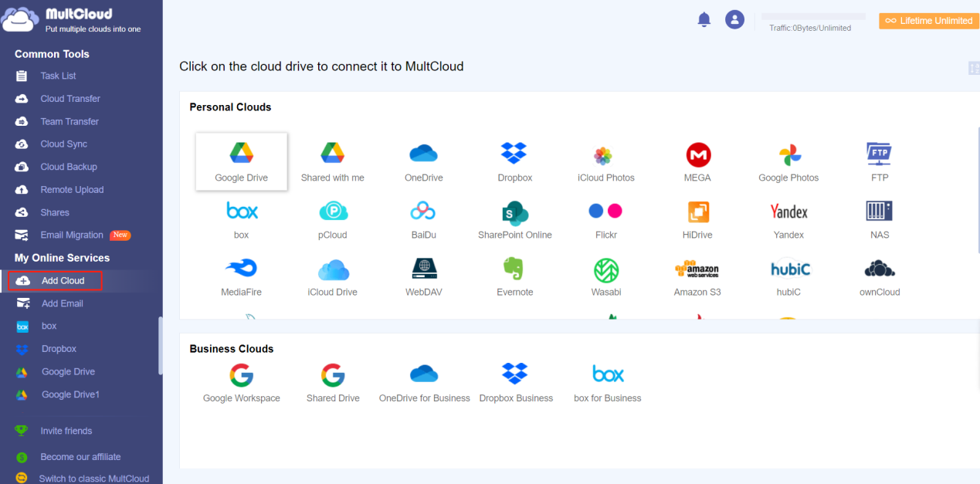Connect Evernote account
Screen dimensions: 980x484
(515, 276)
